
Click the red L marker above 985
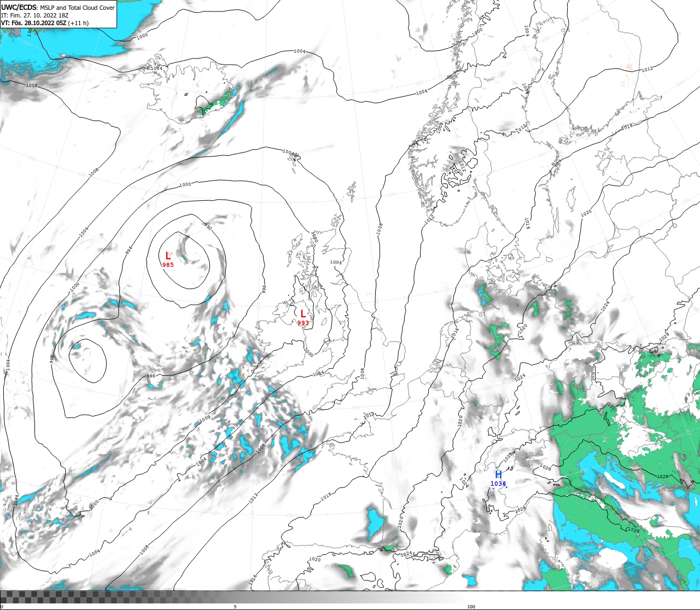click(x=168, y=255)
